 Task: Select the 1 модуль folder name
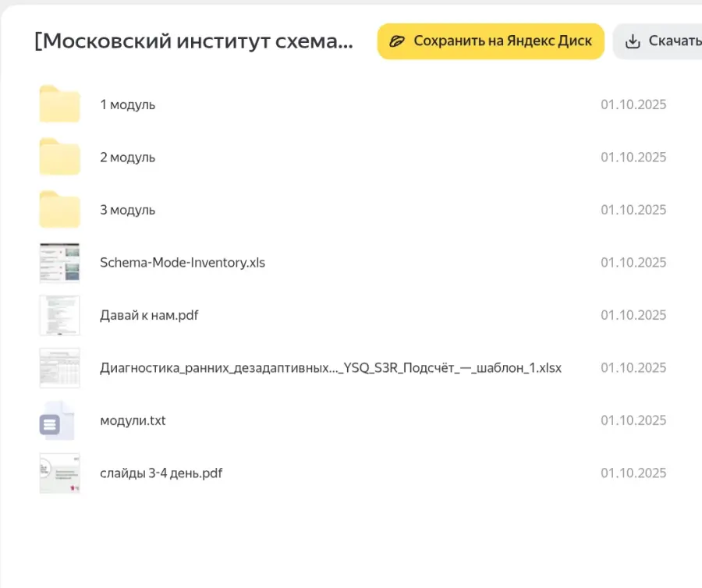pyautogui.click(x=128, y=104)
